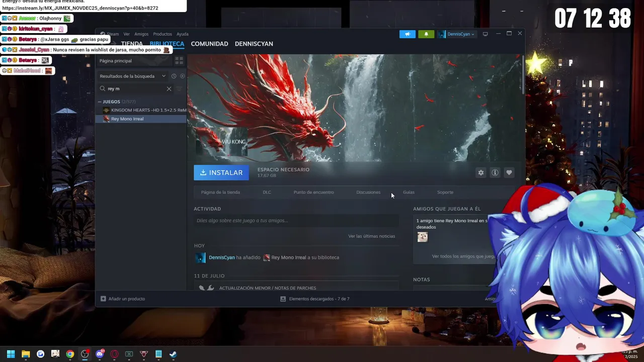The width and height of the screenshot is (644, 362).
Task: Open the Ayuda menu
Action: (183, 34)
